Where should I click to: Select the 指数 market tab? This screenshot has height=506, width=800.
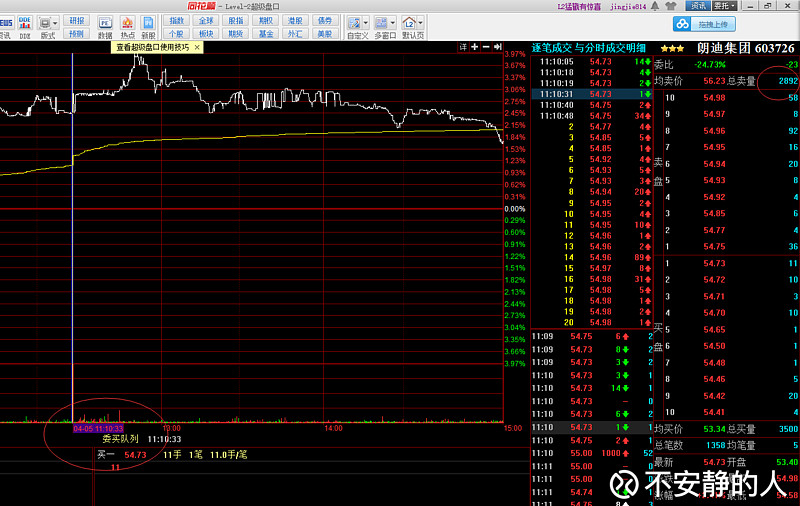(177, 20)
